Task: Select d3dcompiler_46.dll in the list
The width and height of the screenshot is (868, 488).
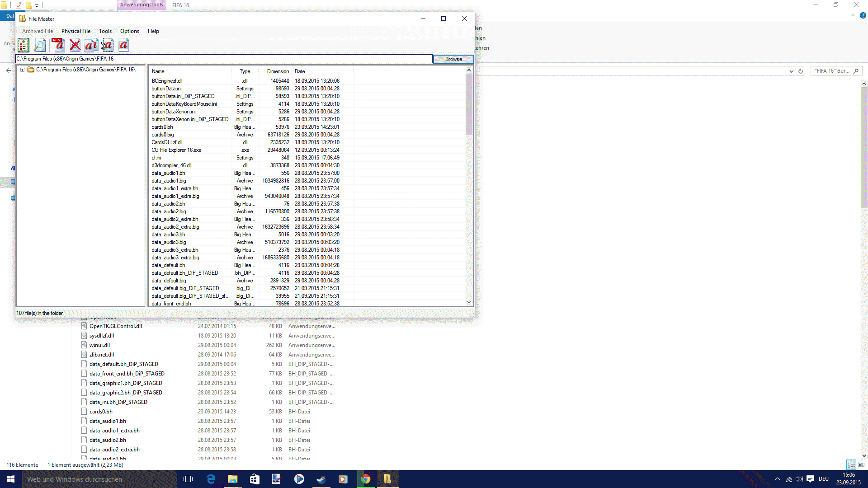Action: (171, 165)
